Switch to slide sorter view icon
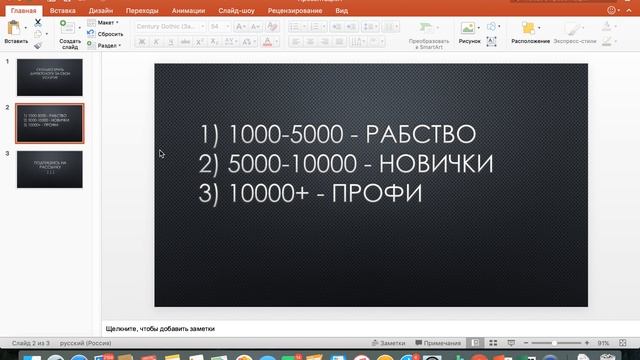Image resolution: width=640 pixels, height=360 pixels. point(493,343)
